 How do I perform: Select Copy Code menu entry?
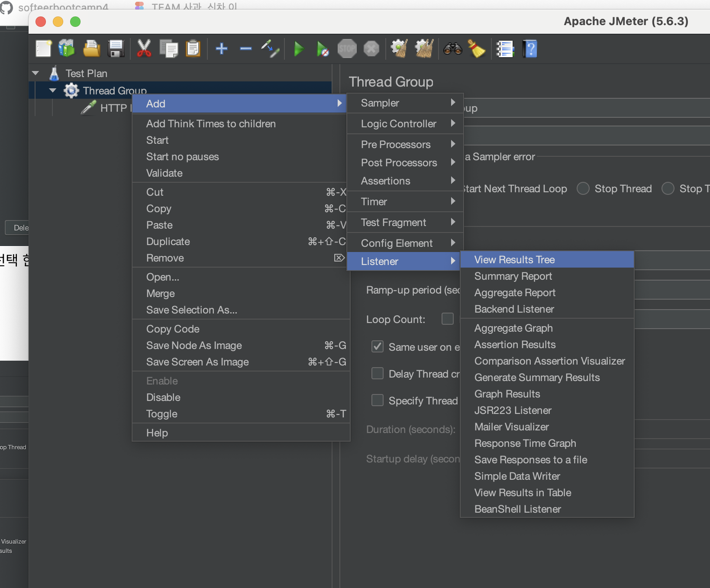click(241, 329)
